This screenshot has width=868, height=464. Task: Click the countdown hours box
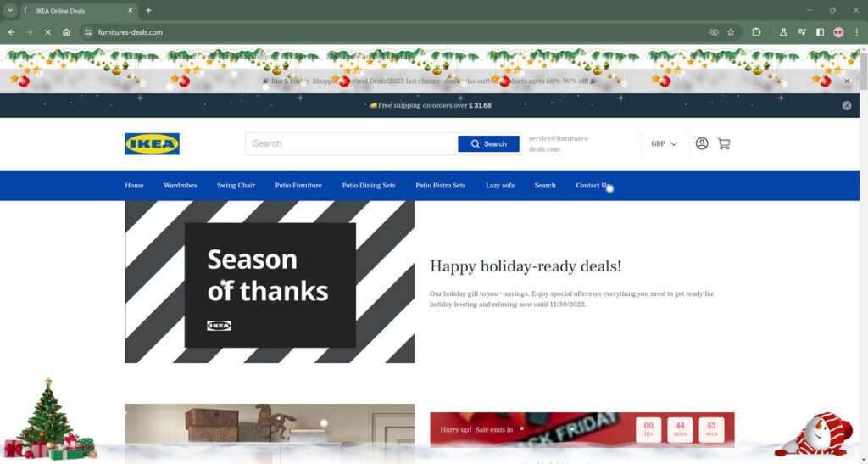click(648, 429)
